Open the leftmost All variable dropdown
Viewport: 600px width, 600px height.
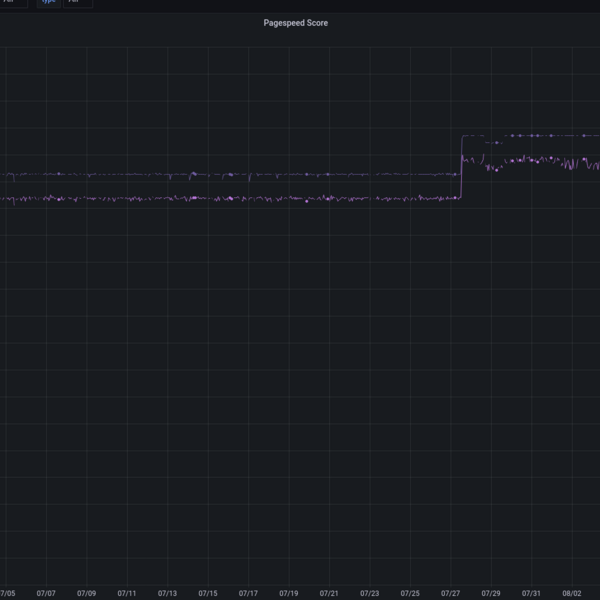10,2
